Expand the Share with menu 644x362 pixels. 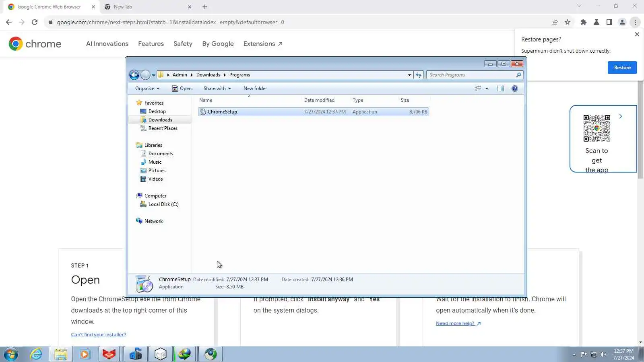[x=217, y=88]
